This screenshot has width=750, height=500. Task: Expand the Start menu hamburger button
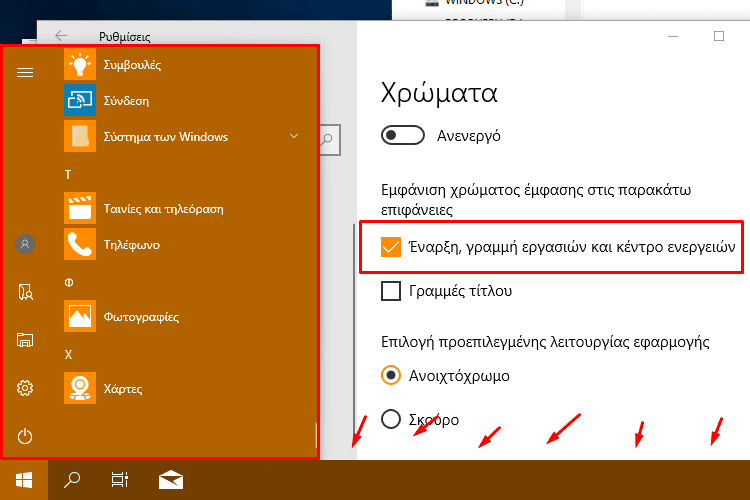click(x=25, y=72)
